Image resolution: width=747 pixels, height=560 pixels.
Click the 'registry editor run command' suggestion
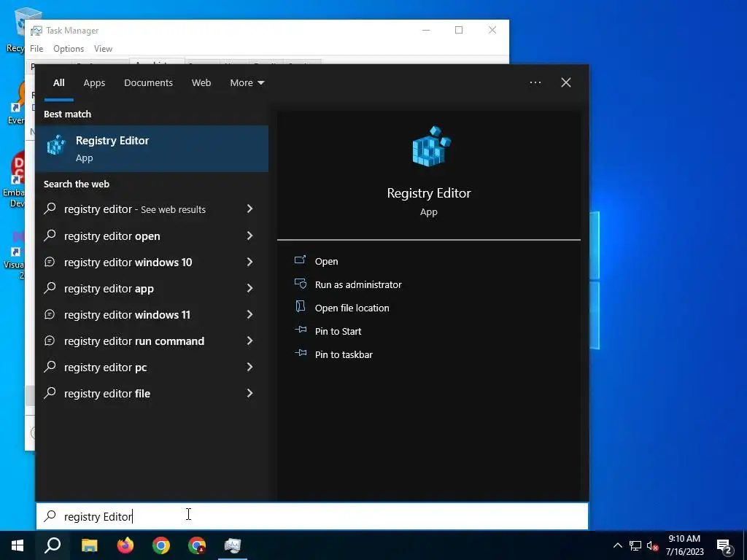coord(134,341)
